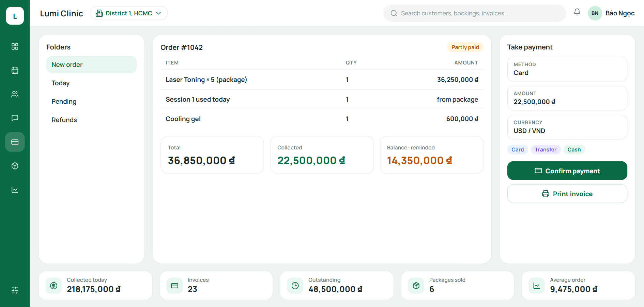
Task: Focus the search customers, bookings, invoices field
Action: point(475,13)
